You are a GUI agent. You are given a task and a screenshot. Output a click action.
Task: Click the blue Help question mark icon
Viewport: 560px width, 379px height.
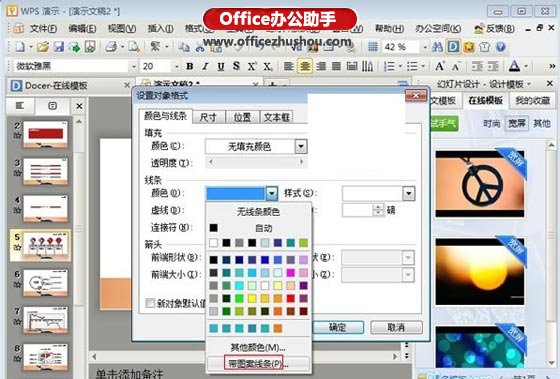click(x=501, y=47)
